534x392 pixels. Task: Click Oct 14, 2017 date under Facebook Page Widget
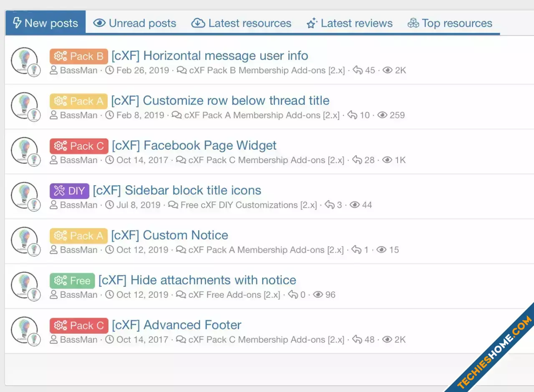pos(142,160)
